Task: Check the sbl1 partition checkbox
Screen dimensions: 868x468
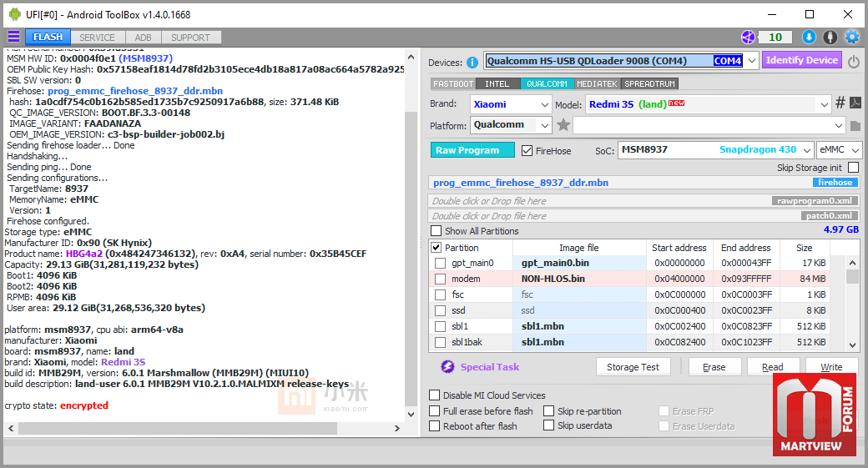Action: coord(440,326)
